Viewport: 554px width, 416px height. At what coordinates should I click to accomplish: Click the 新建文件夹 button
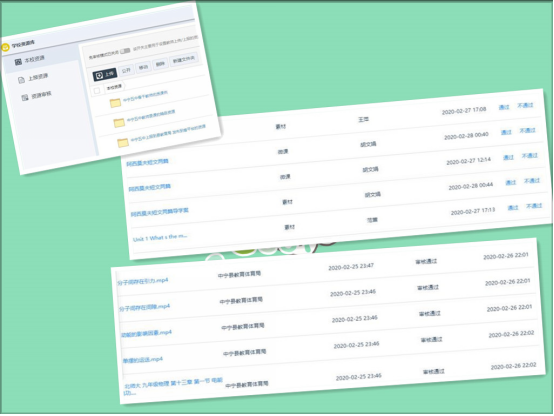pyautogui.click(x=183, y=60)
